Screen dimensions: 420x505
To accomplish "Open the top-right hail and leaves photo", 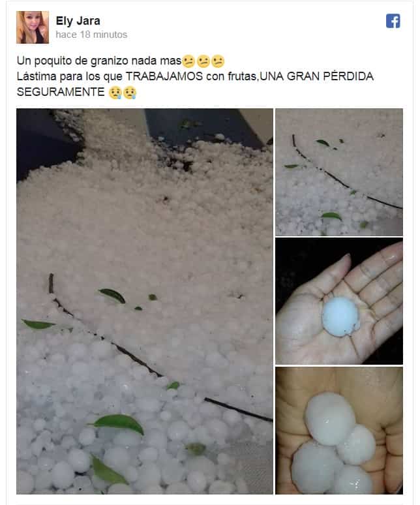I will coord(339,172).
